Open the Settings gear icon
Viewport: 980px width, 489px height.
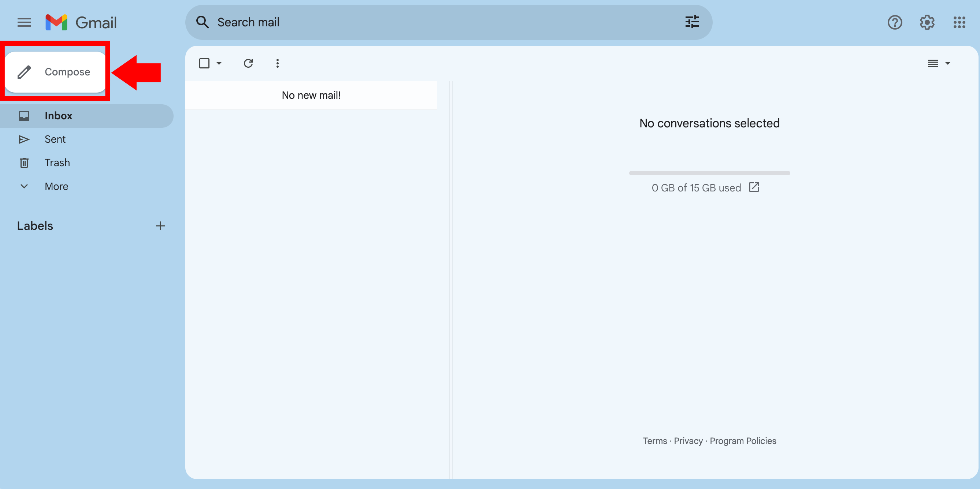(x=927, y=22)
